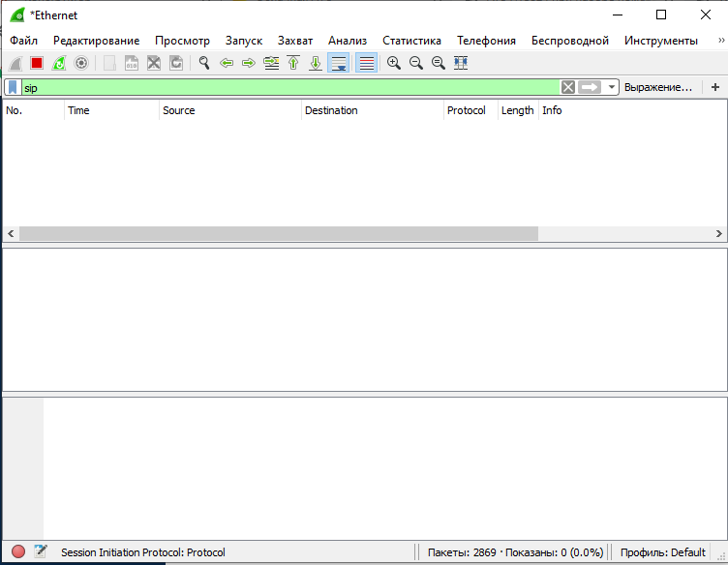
Task: Click the packet list scroll left arrow
Action: coord(11,234)
